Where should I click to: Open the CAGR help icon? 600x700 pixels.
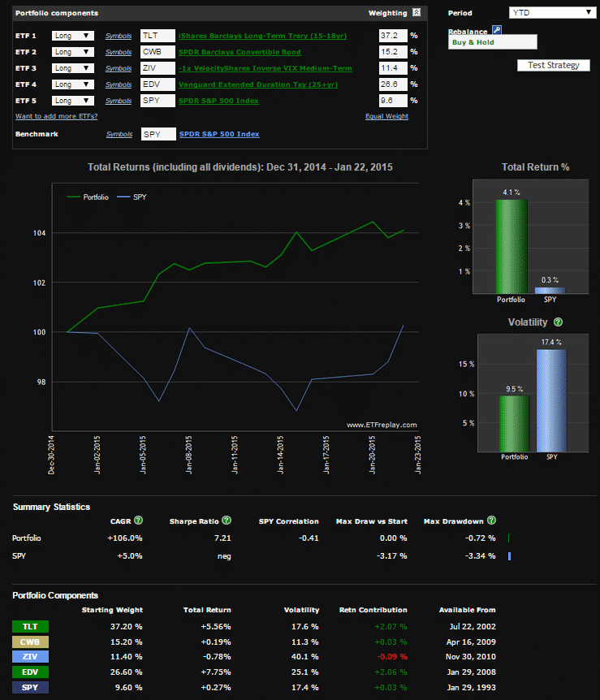point(138,520)
